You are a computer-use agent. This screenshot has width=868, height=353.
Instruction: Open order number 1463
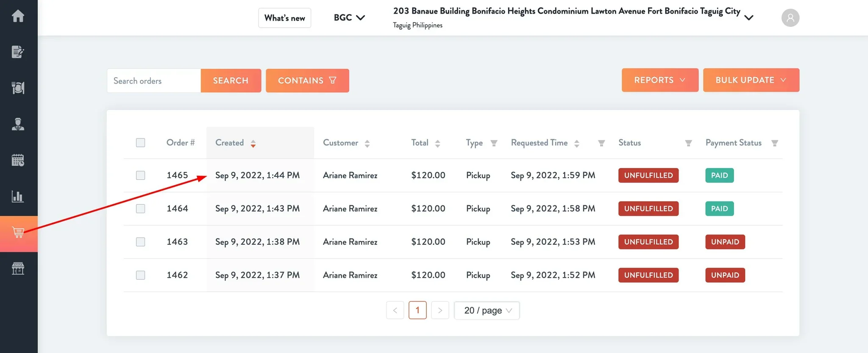(177, 242)
